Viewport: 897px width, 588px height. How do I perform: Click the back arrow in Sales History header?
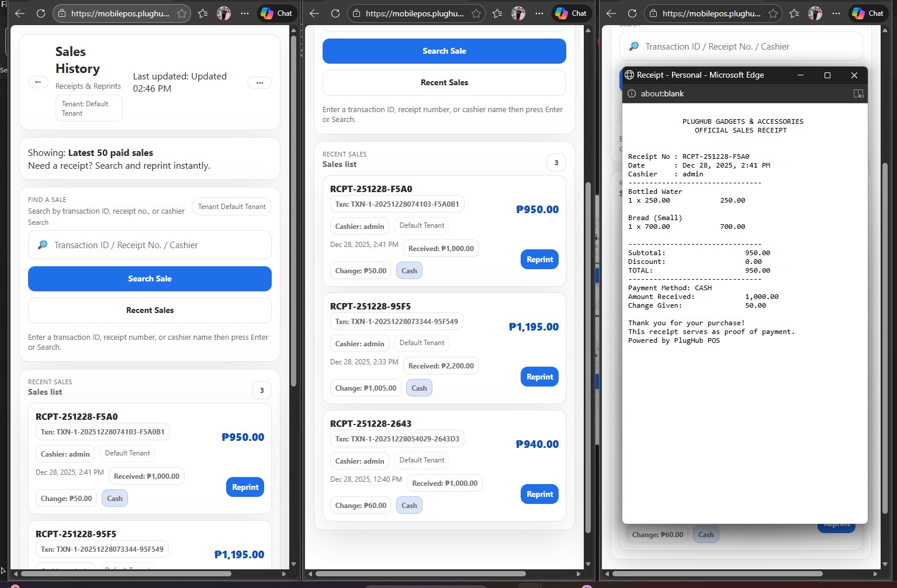point(38,82)
